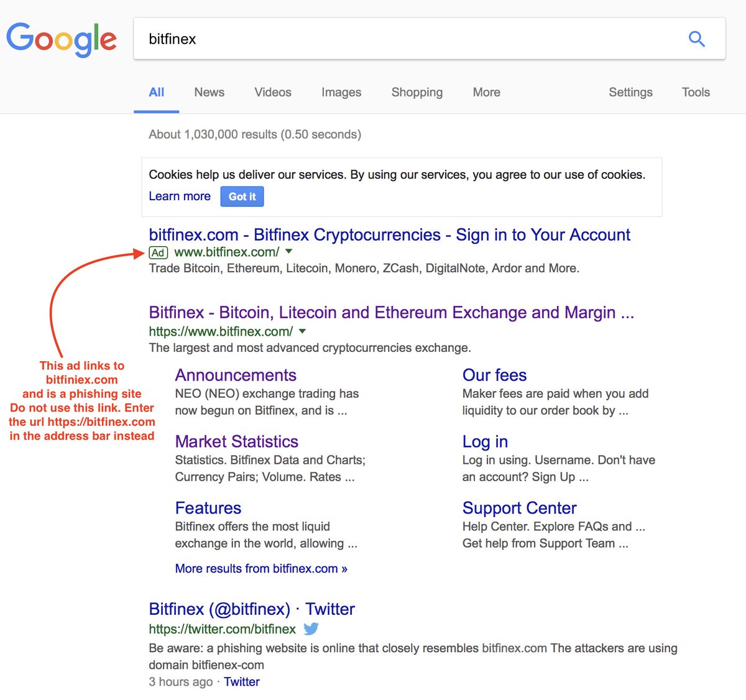The width and height of the screenshot is (746, 700).
Task: Click the search box containing bitfinex
Action: pyautogui.click(x=430, y=39)
